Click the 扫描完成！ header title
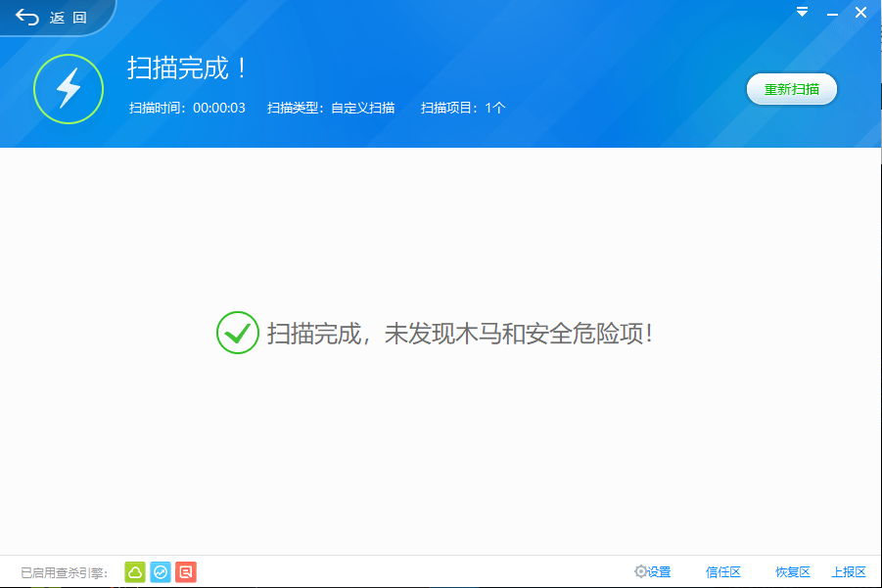The height and width of the screenshot is (588, 882). 187,68
